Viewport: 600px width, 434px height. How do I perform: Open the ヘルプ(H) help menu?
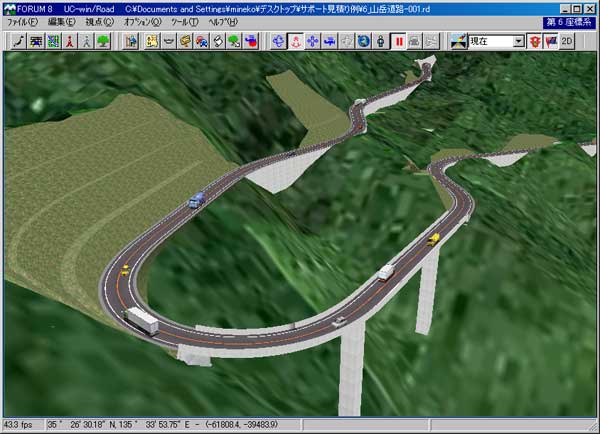223,21
